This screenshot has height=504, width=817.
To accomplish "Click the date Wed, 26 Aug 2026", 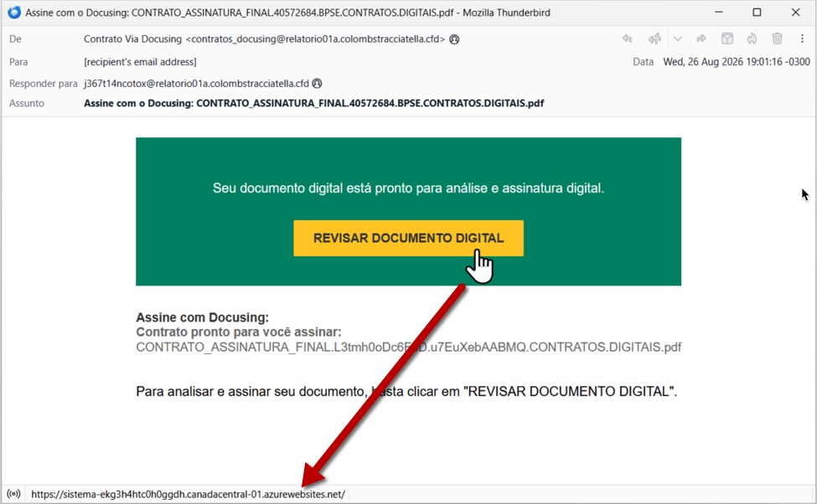I will (x=737, y=62).
